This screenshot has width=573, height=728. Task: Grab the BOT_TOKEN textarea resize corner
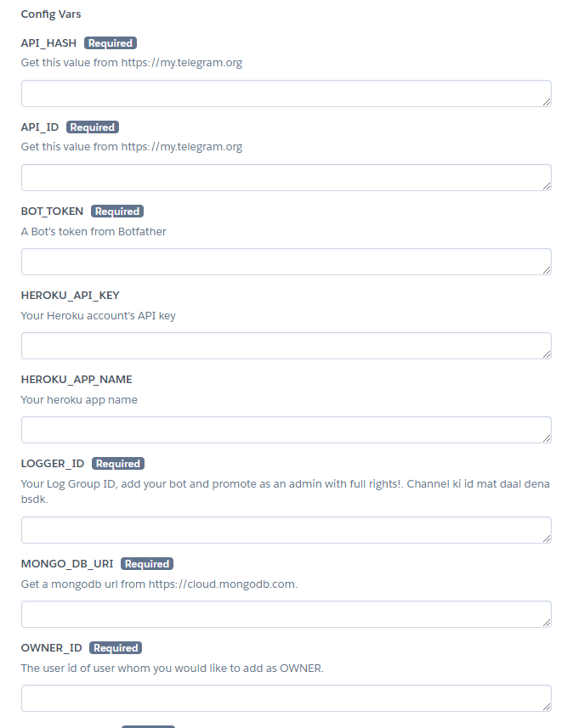click(546, 269)
